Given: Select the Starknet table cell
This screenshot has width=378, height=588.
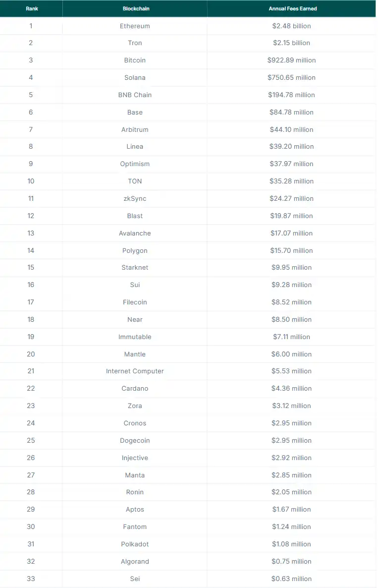Looking at the screenshot, I should coord(135,268).
